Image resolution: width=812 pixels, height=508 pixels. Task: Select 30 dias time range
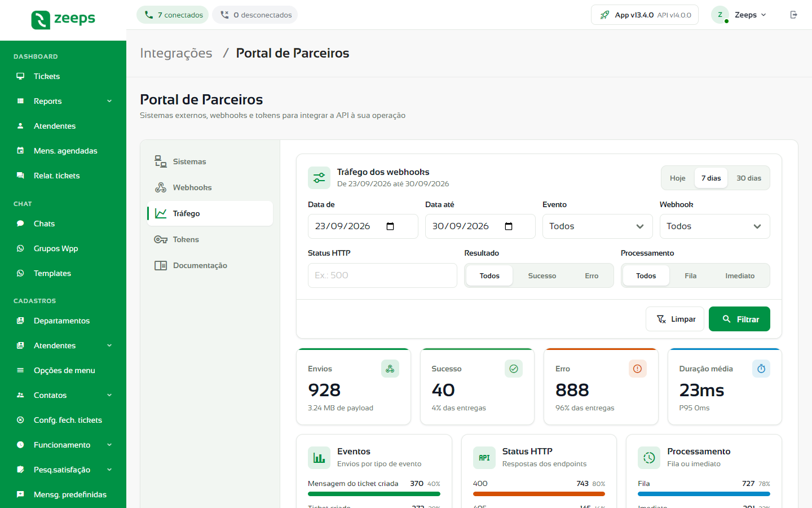pos(749,178)
